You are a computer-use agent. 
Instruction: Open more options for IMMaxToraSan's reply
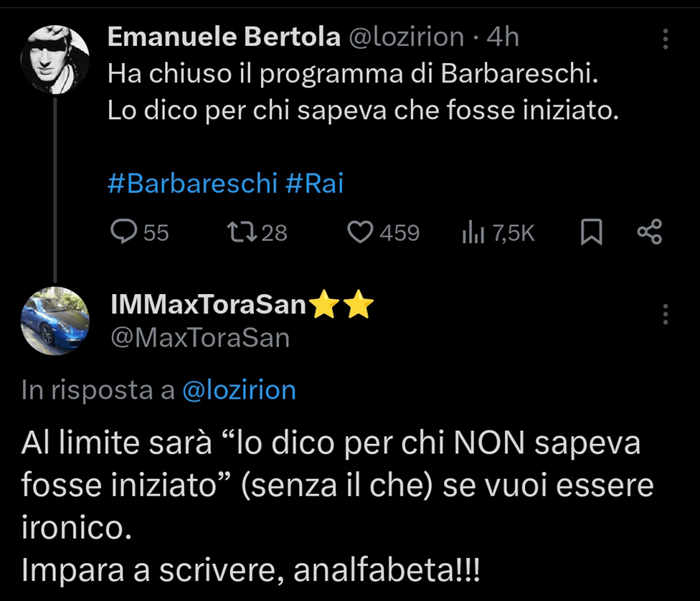(666, 314)
